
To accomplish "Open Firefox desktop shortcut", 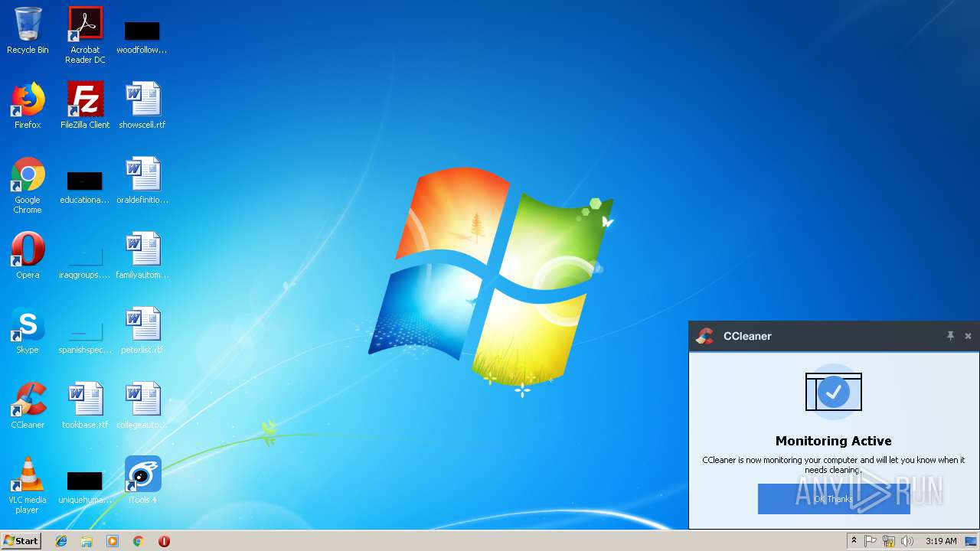I will 28,106.
